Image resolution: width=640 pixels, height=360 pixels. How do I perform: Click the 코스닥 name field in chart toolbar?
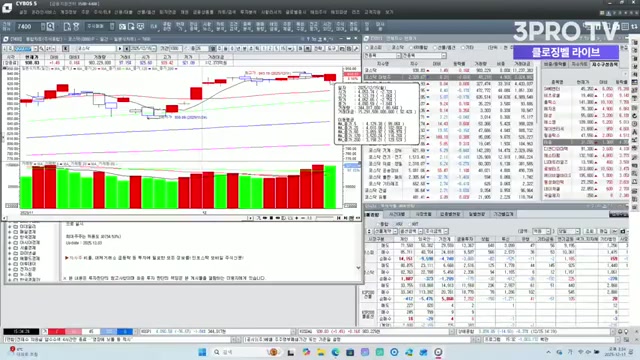97,49
